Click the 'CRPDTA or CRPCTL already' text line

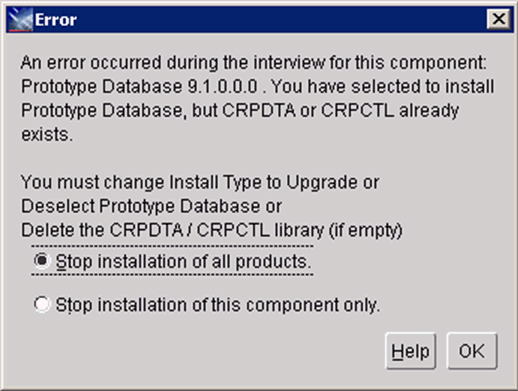point(341,111)
